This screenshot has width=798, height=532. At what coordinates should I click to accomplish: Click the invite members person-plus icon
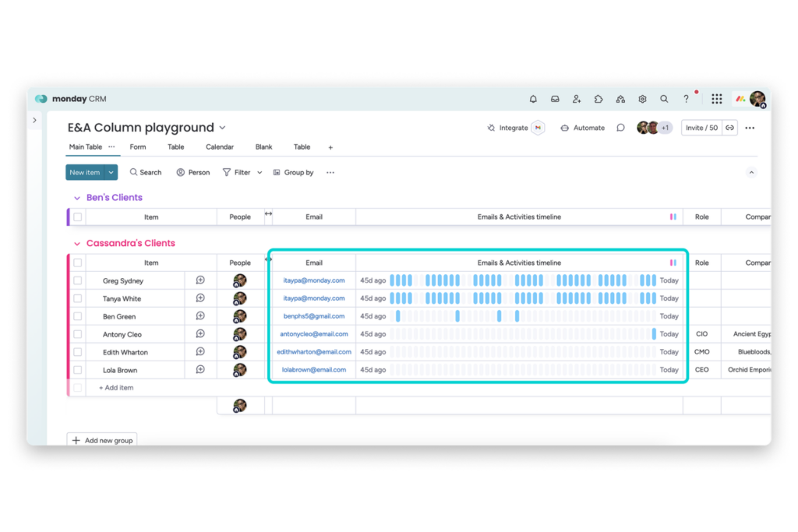(577, 99)
